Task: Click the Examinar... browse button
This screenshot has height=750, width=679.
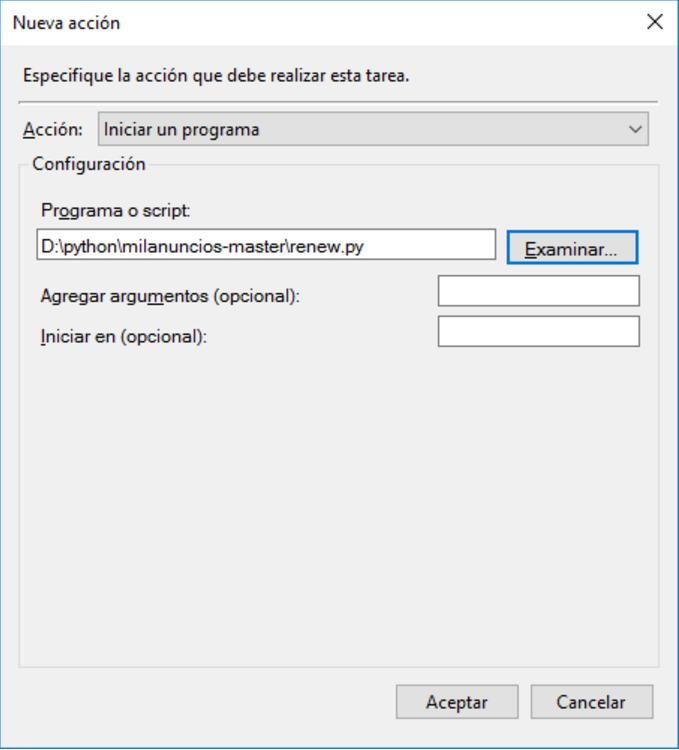Action: [x=572, y=248]
